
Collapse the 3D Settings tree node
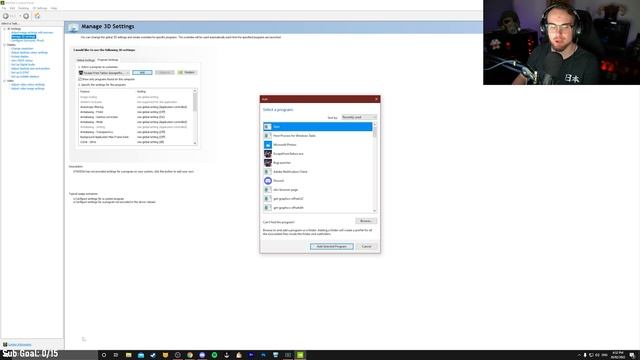[x=4, y=29]
